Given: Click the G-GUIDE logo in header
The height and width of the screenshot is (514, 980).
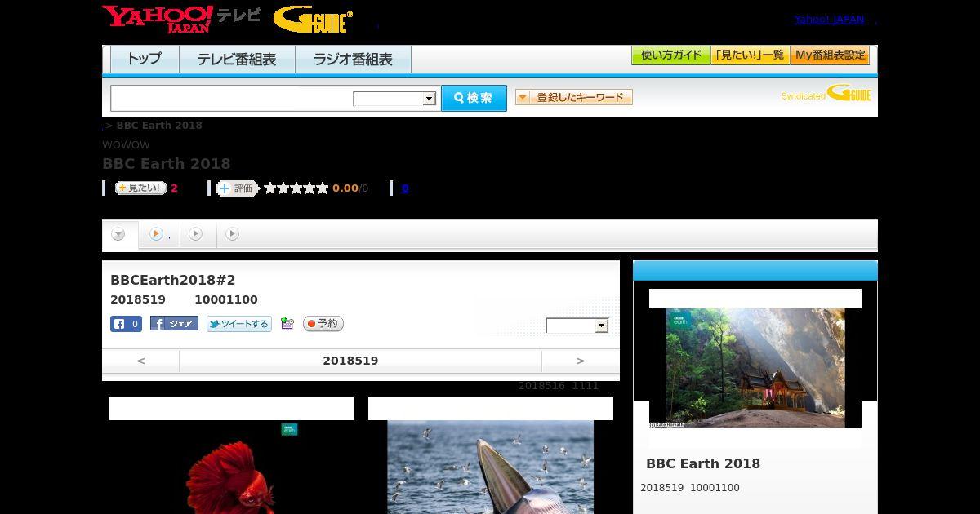Looking at the screenshot, I should click(x=313, y=20).
